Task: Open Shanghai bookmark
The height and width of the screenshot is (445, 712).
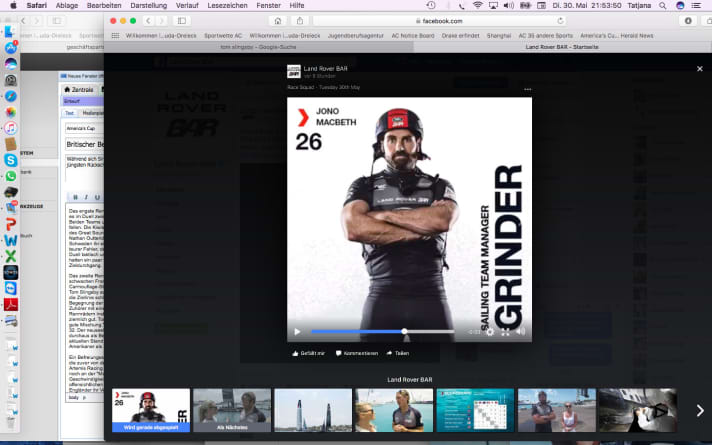Action: click(499, 35)
